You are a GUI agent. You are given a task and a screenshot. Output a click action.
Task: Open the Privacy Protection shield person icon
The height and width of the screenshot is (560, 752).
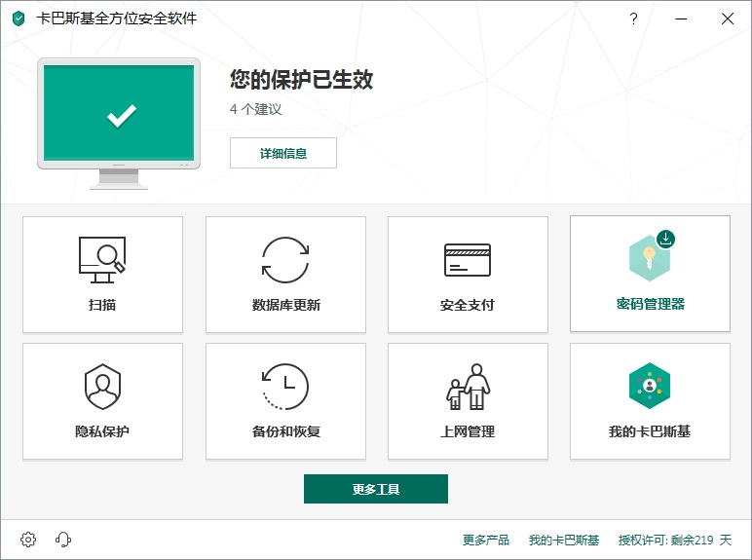coord(102,387)
